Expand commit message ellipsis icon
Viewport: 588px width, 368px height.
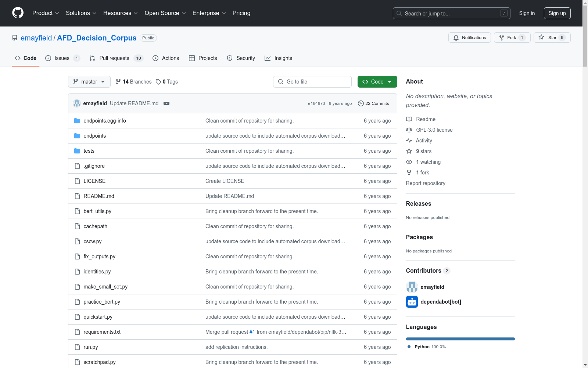click(x=166, y=103)
